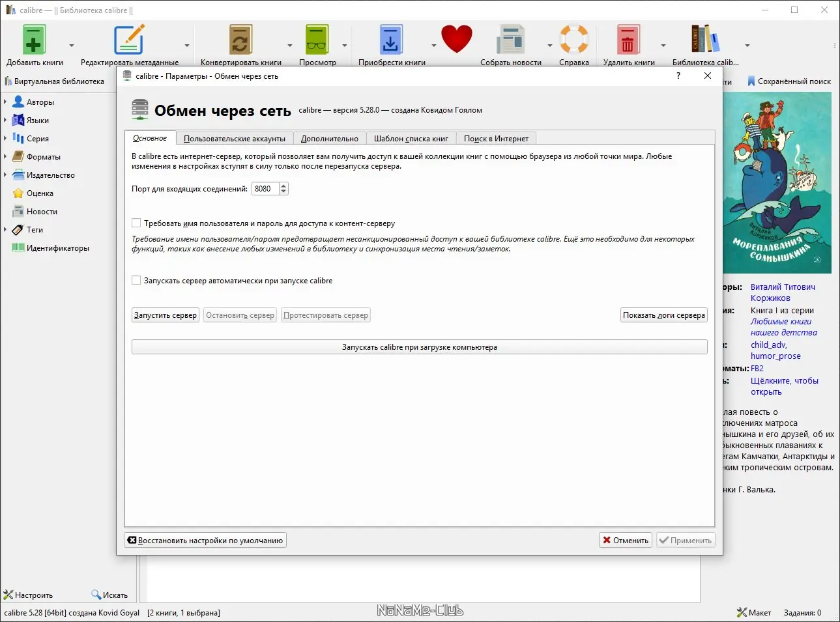The height and width of the screenshot is (622, 840).
Task: Open the Help lifebuoy icon
Action: point(574,39)
